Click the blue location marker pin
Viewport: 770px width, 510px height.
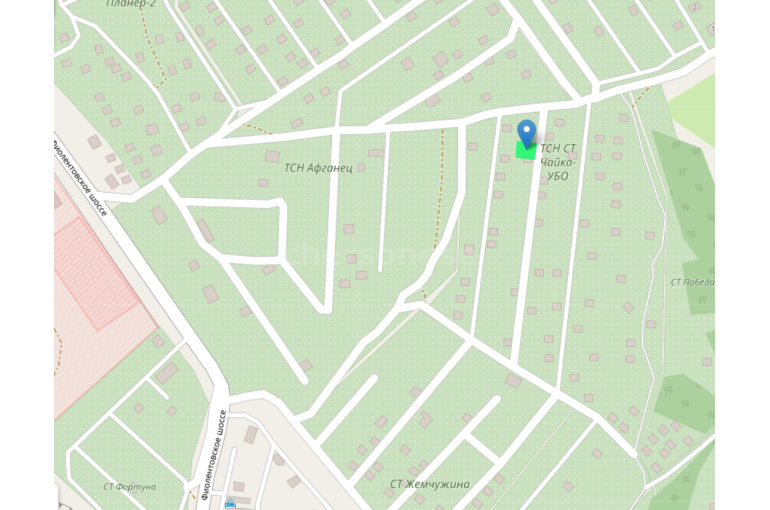(526, 133)
